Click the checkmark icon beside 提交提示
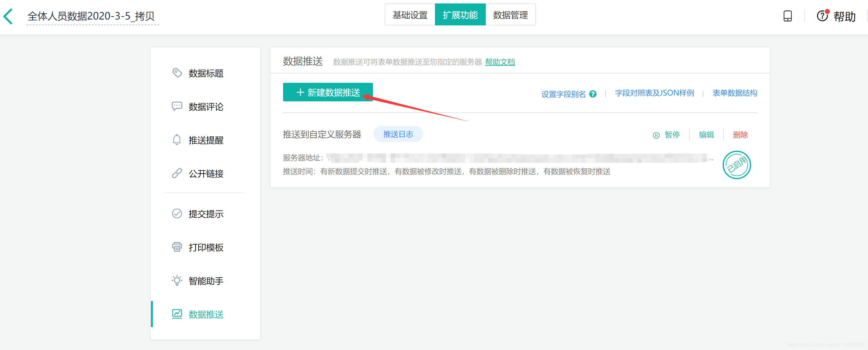The height and width of the screenshot is (350, 868). coord(177,214)
